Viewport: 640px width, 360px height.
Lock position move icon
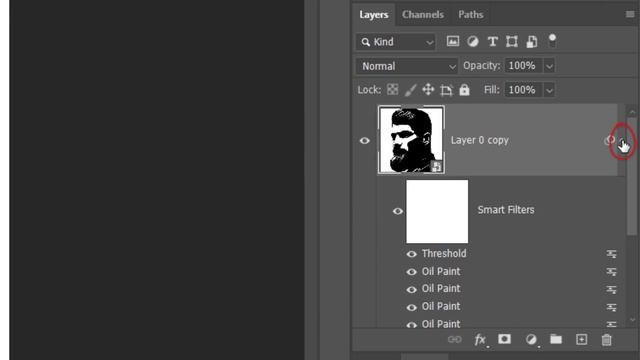click(428, 89)
